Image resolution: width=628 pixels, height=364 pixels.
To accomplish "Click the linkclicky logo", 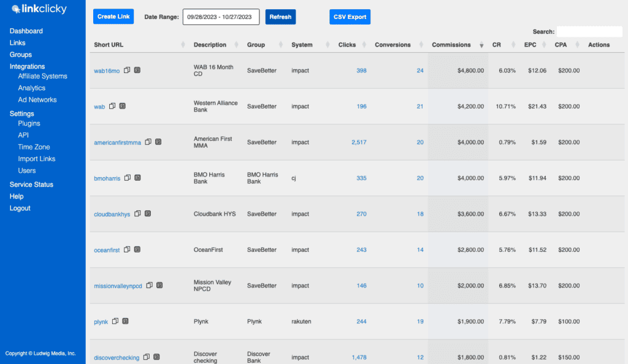I will pyautogui.click(x=39, y=9).
